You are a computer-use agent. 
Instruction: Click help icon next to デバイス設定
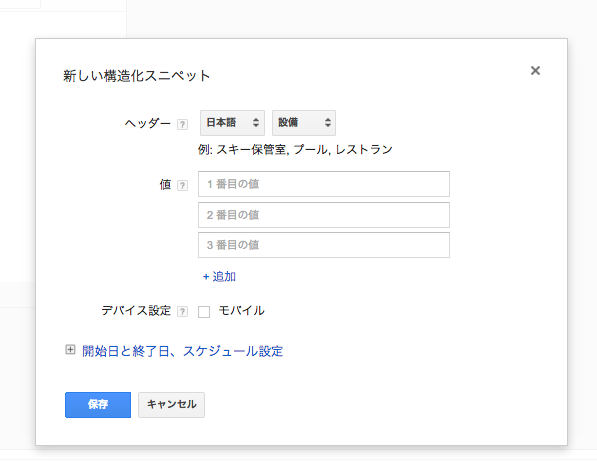tap(182, 311)
